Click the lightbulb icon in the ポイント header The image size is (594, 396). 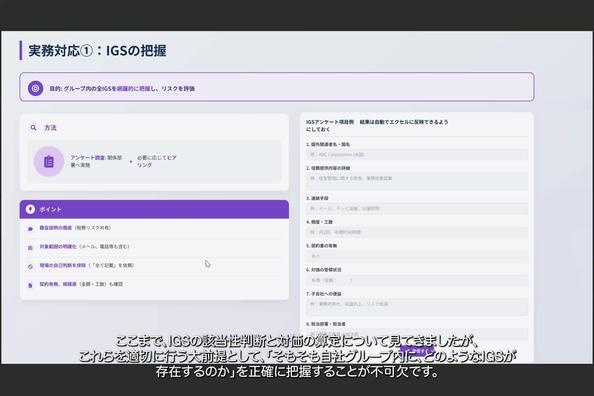(x=30, y=209)
